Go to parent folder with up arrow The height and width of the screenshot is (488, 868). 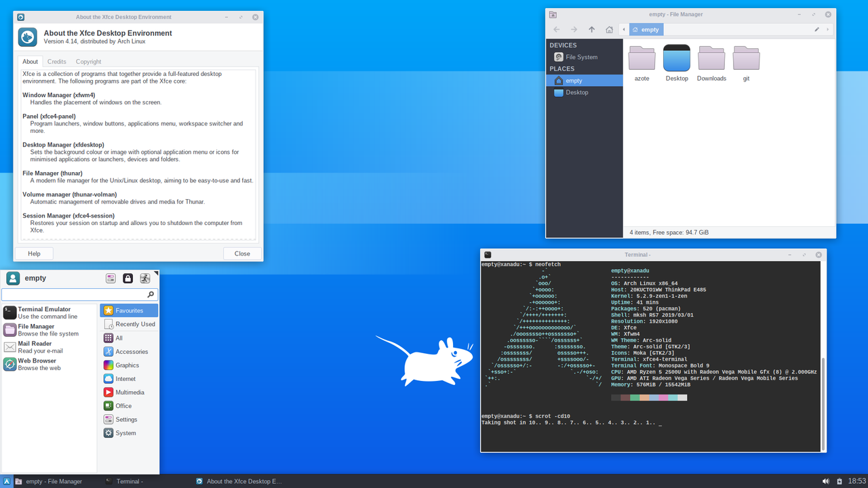coord(591,29)
